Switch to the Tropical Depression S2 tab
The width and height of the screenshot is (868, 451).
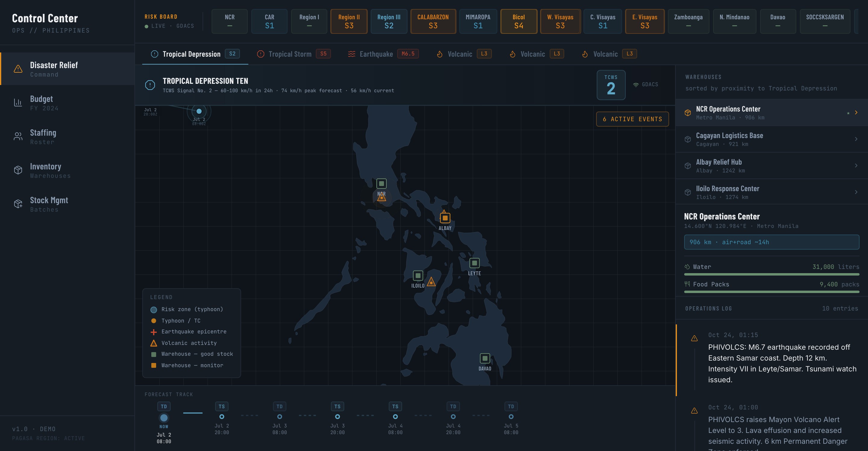coord(195,54)
